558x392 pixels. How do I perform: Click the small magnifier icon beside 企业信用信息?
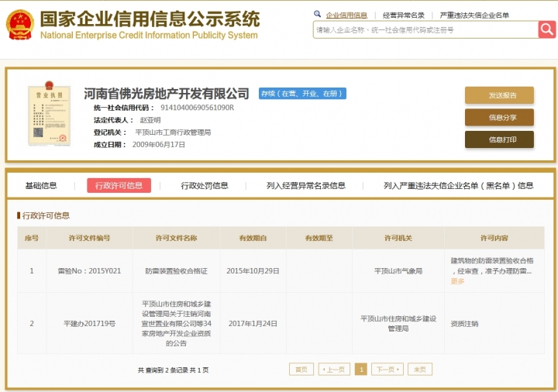click(x=317, y=14)
